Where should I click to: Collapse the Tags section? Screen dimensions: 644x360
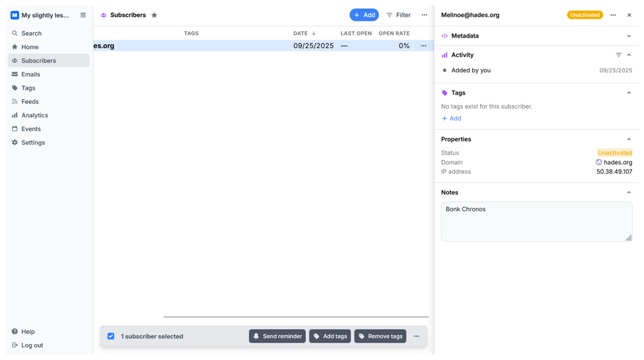[x=629, y=93]
